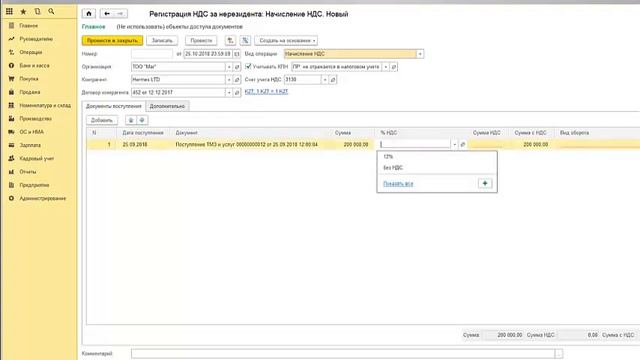Expand Контрагент dropdown arrow
This screenshot has height=360, width=640.
coord(229,80)
